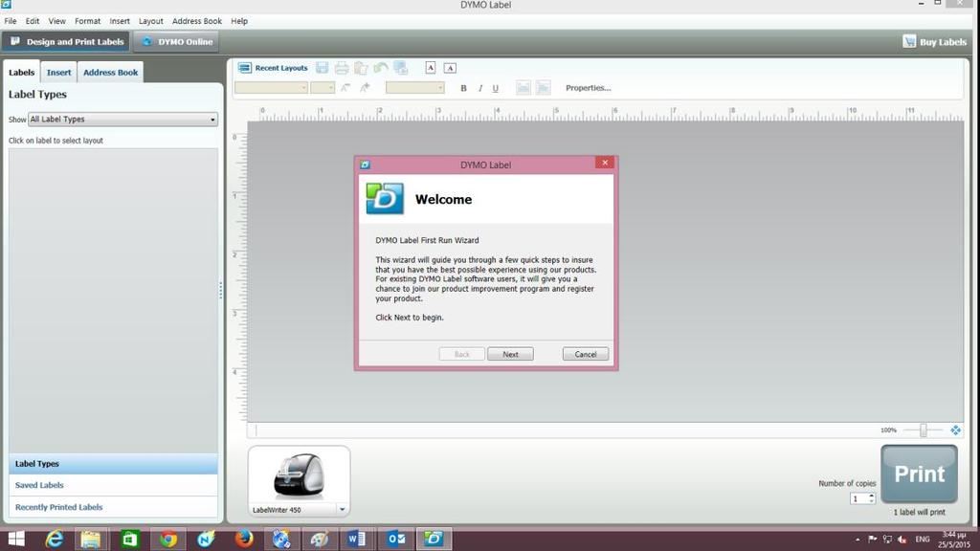
Task: Click the panel splitter grip handle
Action: click(221, 290)
